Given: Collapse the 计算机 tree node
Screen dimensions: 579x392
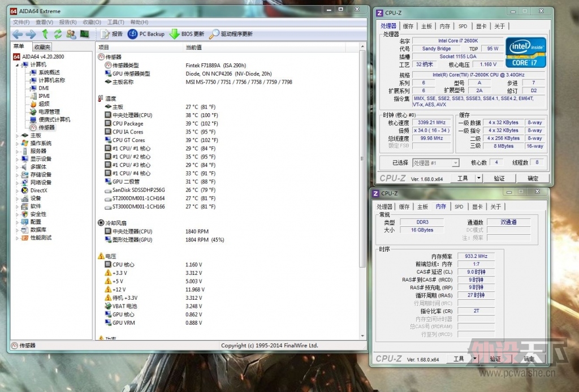Looking at the screenshot, I should pos(17,64).
